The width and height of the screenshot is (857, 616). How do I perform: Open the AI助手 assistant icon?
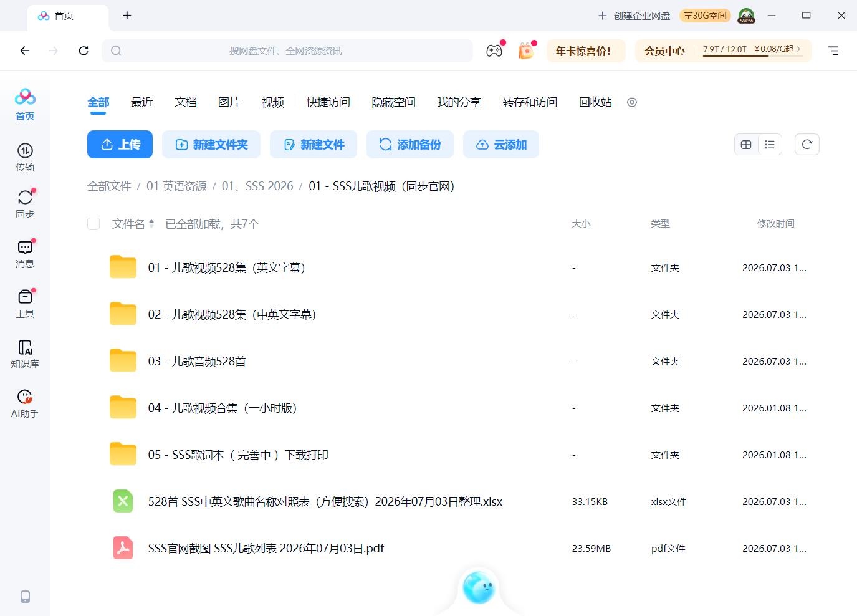point(25,403)
